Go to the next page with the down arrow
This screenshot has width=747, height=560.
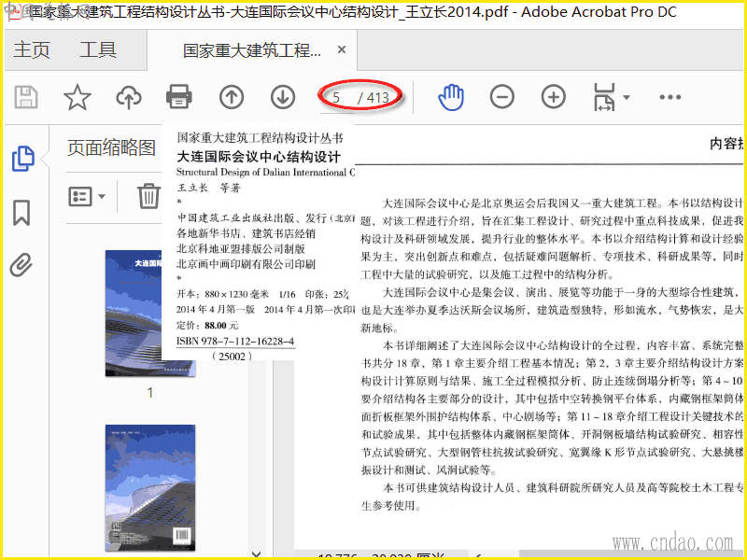(283, 97)
